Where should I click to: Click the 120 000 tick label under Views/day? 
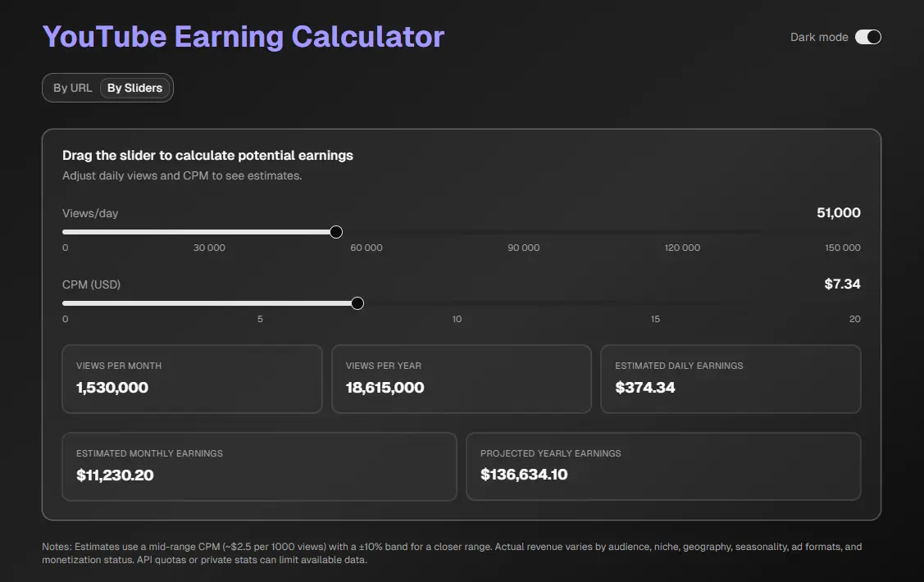click(682, 248)
